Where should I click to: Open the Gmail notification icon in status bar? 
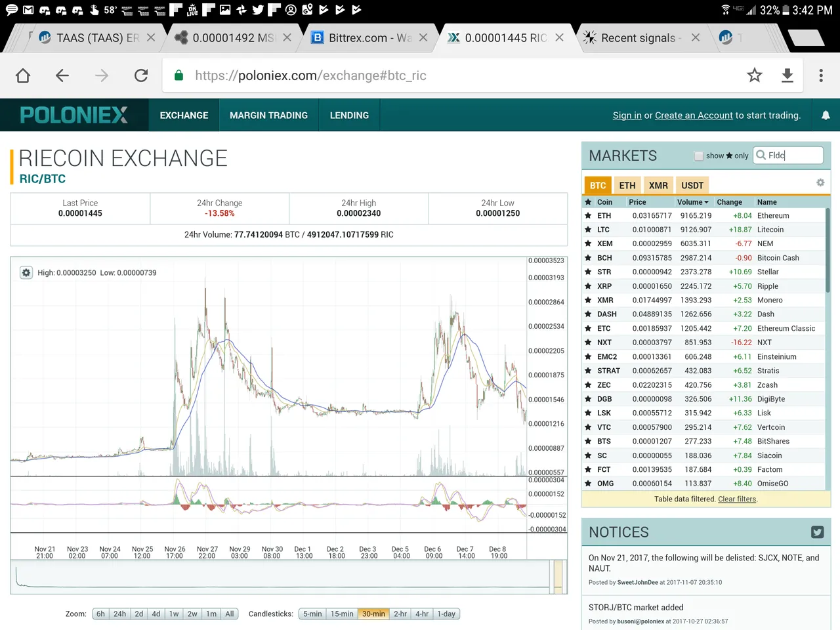(28, 10)
